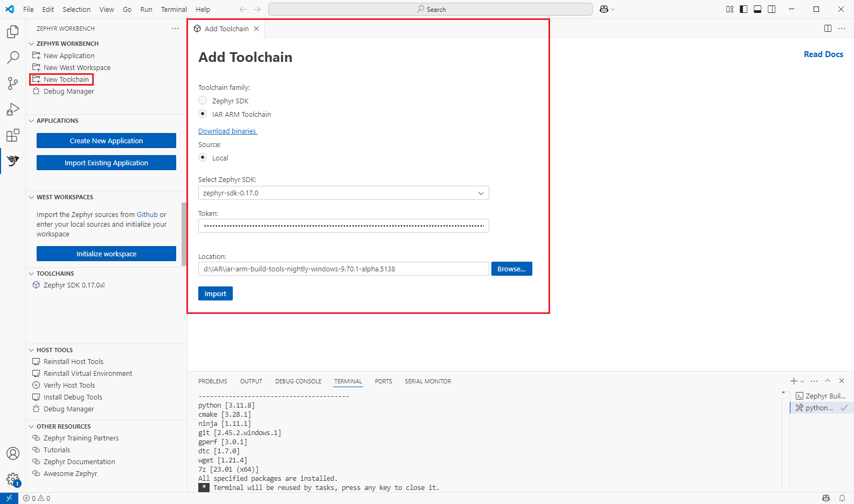Click Create New Application button
The width and height of the screenshot is (854, 504).
(106, 141)
